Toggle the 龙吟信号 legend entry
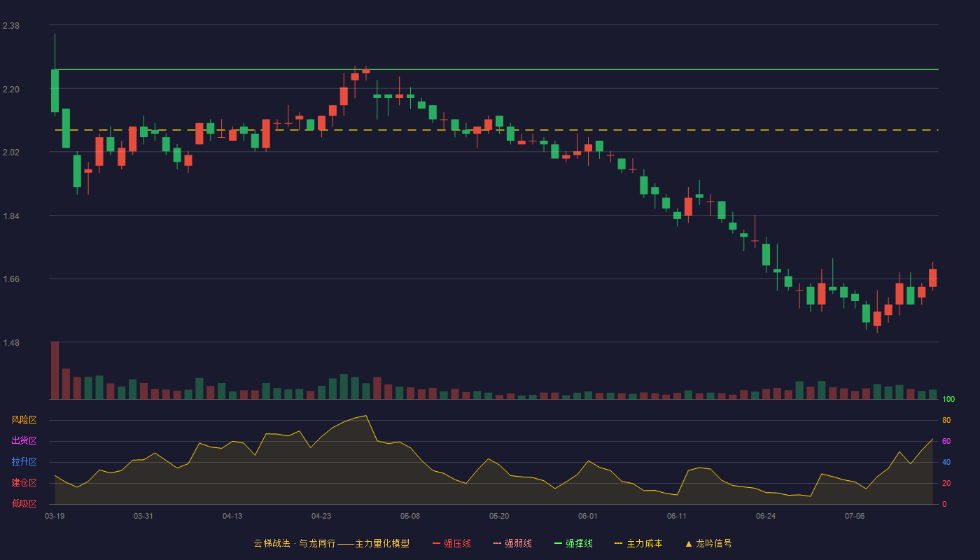This screenshot has width=980, height=560. [x=708, y=543]
